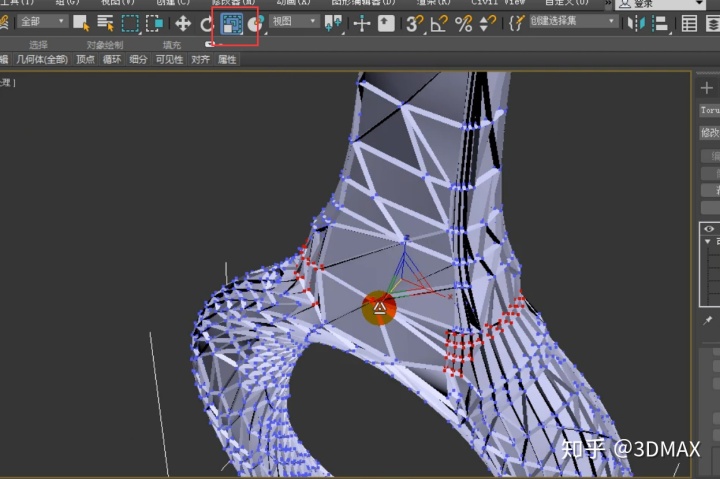
Task: Open the 渲染(R) menu
Action: pos(433,2)
